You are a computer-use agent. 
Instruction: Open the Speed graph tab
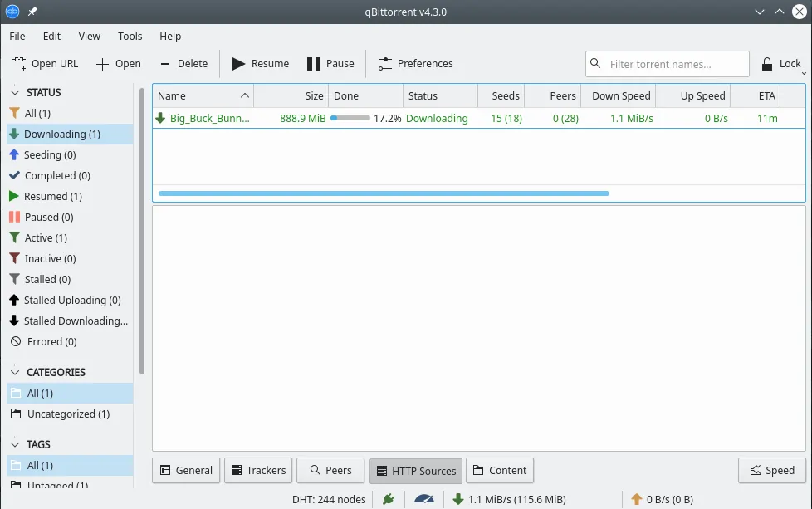pos(772,470)
